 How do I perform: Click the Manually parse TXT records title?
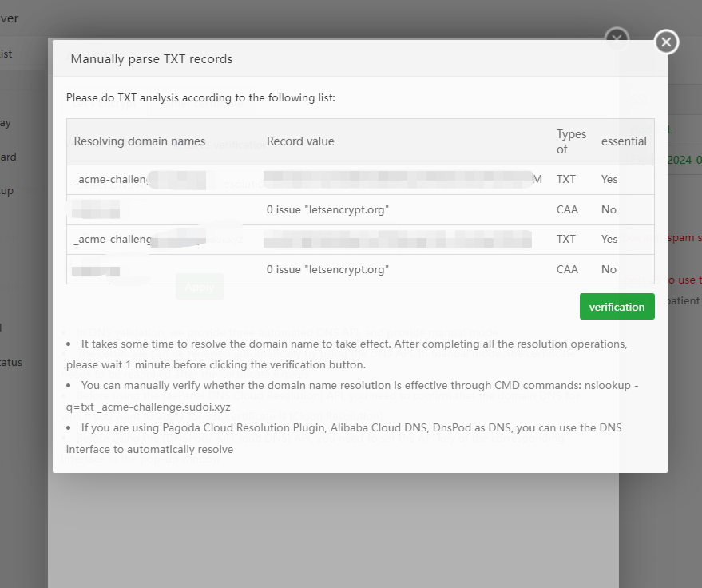click(151, 59)
